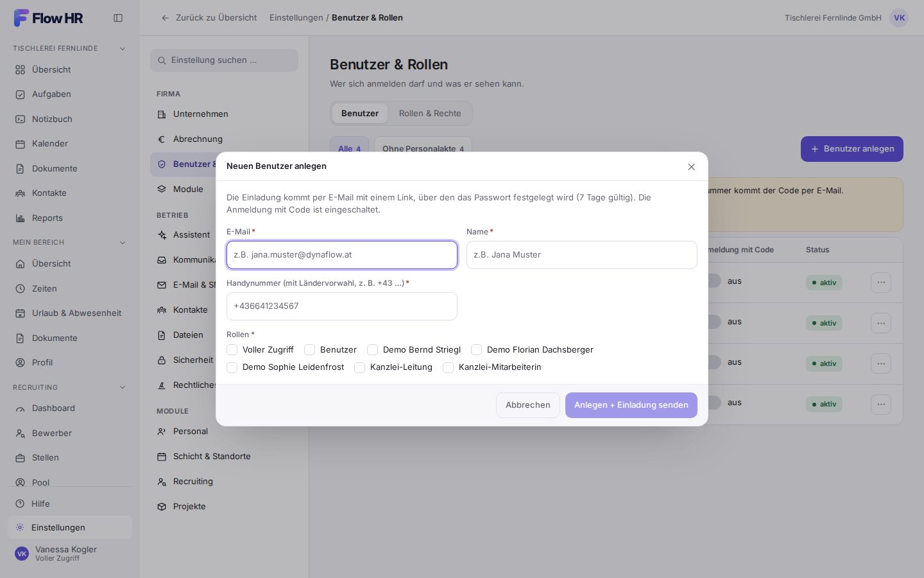This screenshot has height=578, width=924.
Task: Click the Reports chart icon
Action: click(20, 218)
